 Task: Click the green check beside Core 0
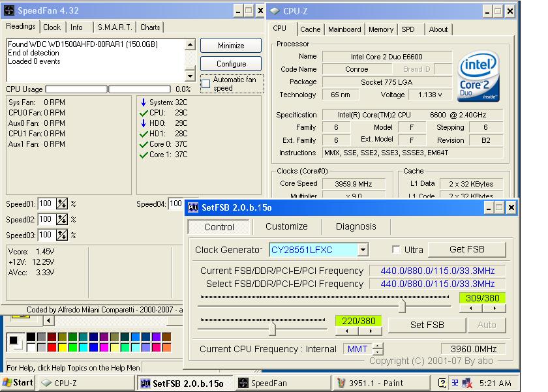click(x=144, y=144)
